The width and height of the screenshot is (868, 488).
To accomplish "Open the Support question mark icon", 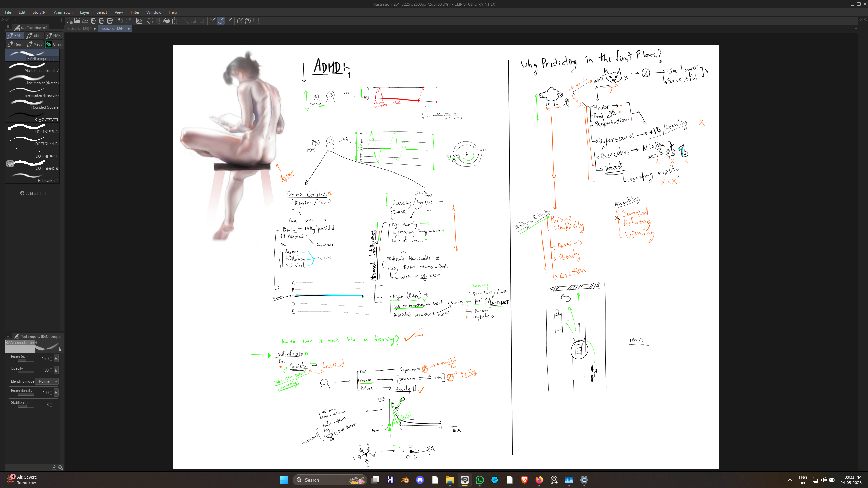I will coord(248,21).
